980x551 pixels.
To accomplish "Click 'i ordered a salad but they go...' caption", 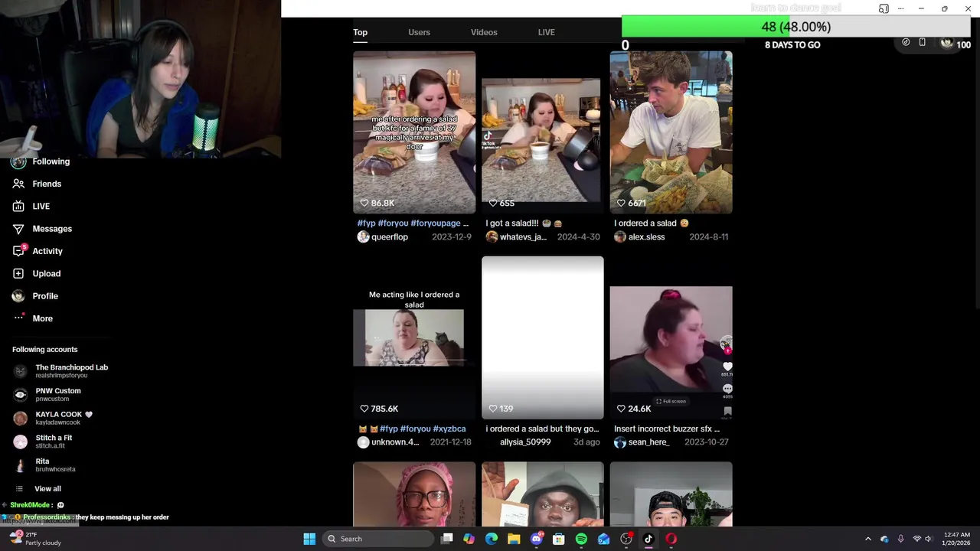I will tap(542, 429).
